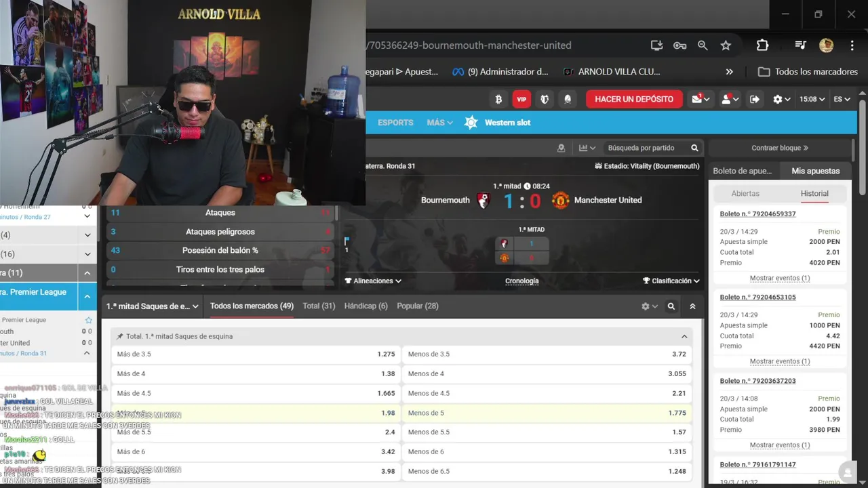The image size is (868, 488).
Task: Click the stadium location pin icon
Action: pos(561,148)
